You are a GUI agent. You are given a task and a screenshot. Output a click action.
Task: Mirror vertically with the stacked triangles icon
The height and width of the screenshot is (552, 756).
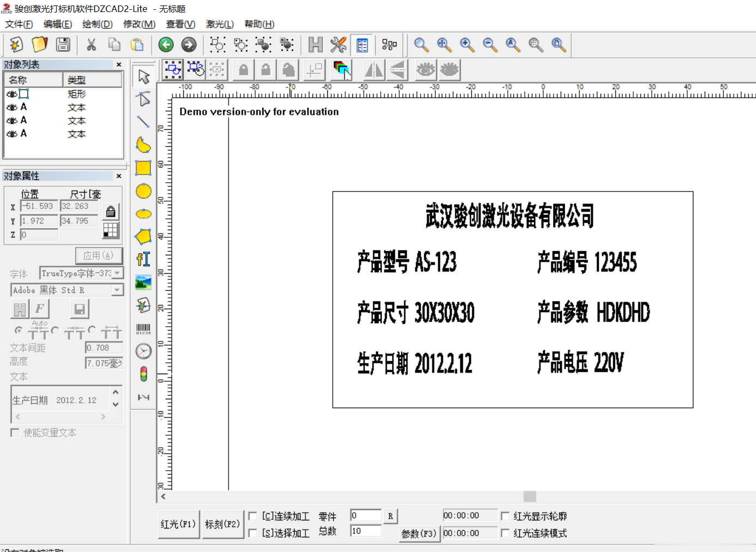tap(397, 70)
